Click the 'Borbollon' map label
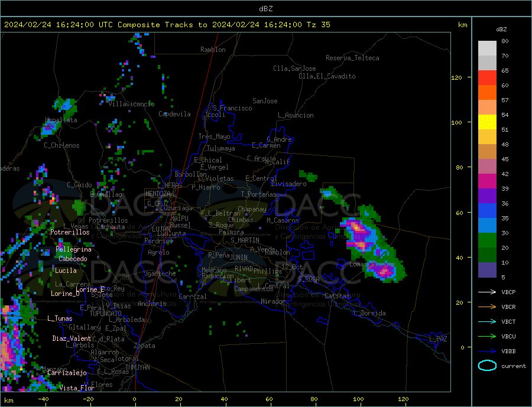The width and height of the screenshot is (532, 407). 191,174
